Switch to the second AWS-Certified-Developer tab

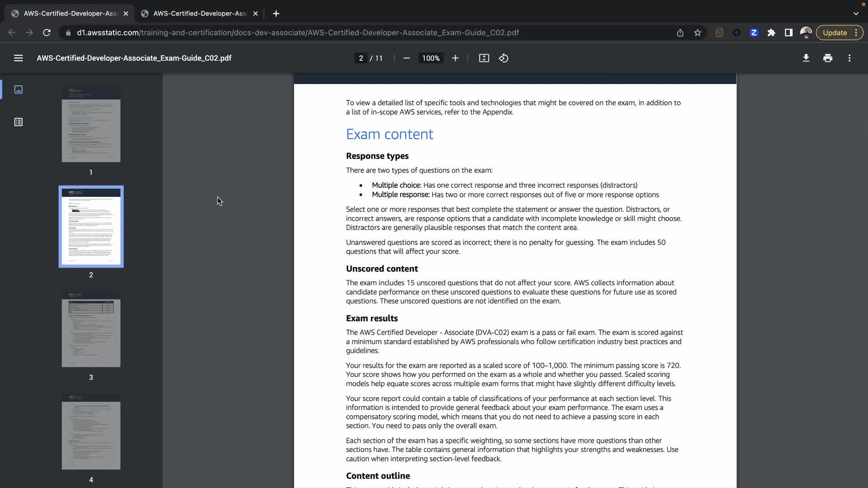click(199, 14)
